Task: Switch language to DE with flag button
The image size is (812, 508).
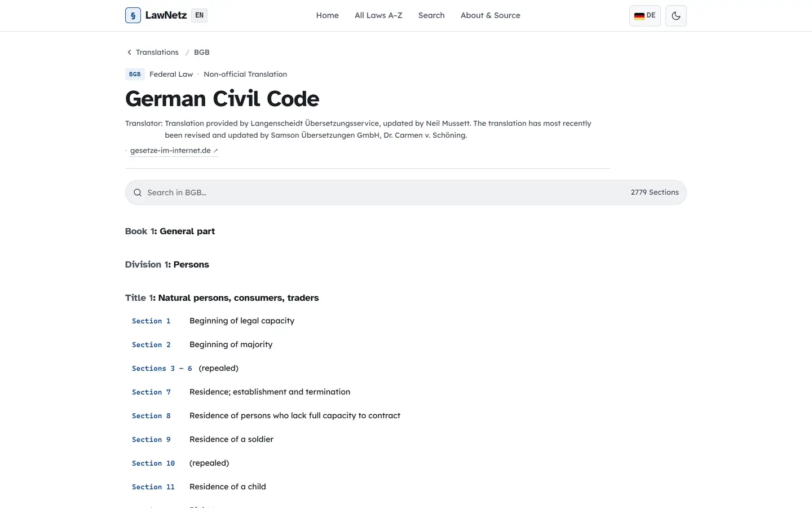Action: click(x=645, y=16)
